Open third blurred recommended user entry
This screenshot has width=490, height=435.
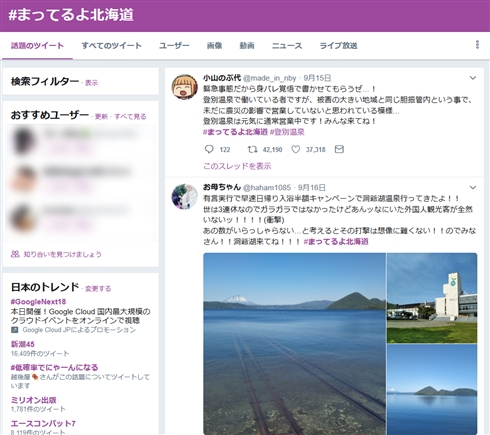(80, 218)
